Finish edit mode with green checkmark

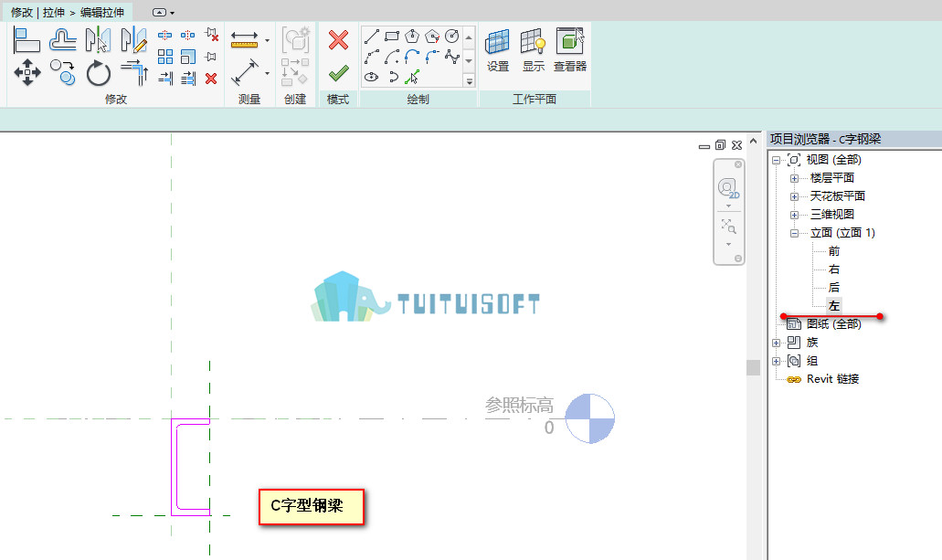(x=338, y=73)
